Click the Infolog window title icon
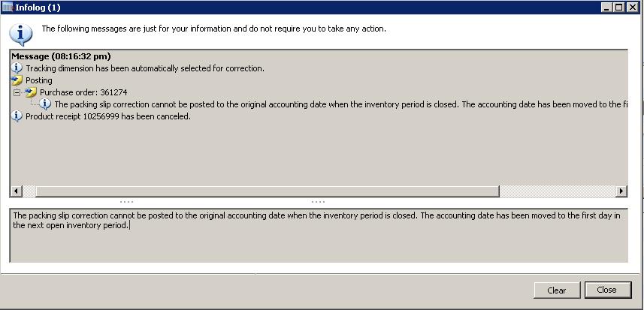This screenshot has height=310, width=644. coord(8,8)
